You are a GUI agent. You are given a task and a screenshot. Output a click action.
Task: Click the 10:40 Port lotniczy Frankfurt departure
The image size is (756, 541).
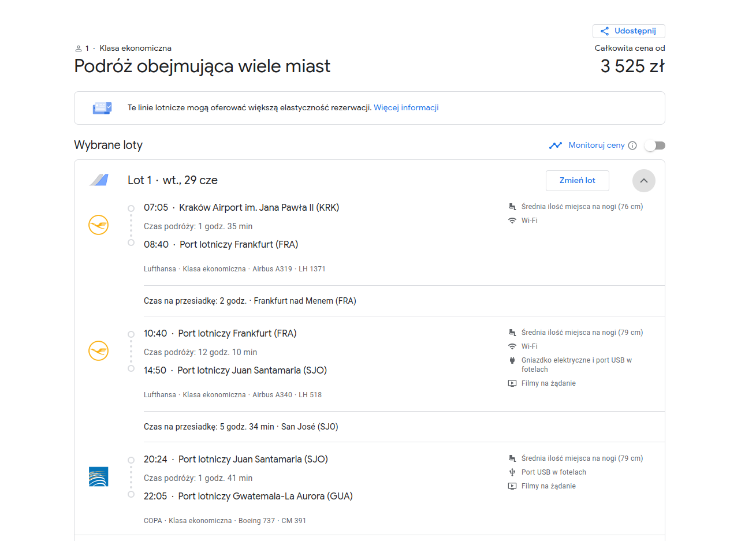(x=220, y=334)
